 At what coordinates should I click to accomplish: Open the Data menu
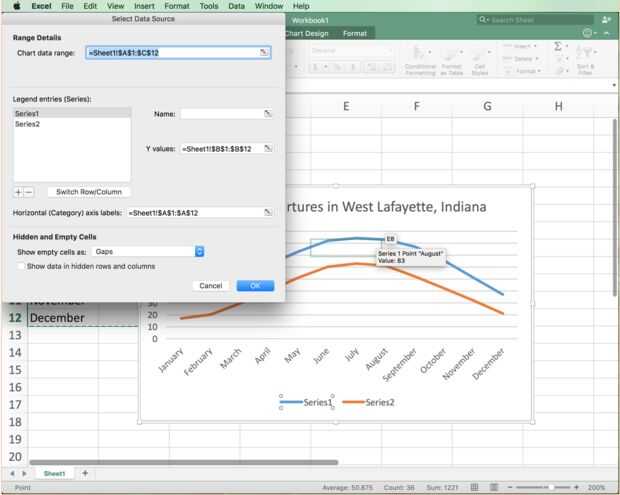click(236, 6)
